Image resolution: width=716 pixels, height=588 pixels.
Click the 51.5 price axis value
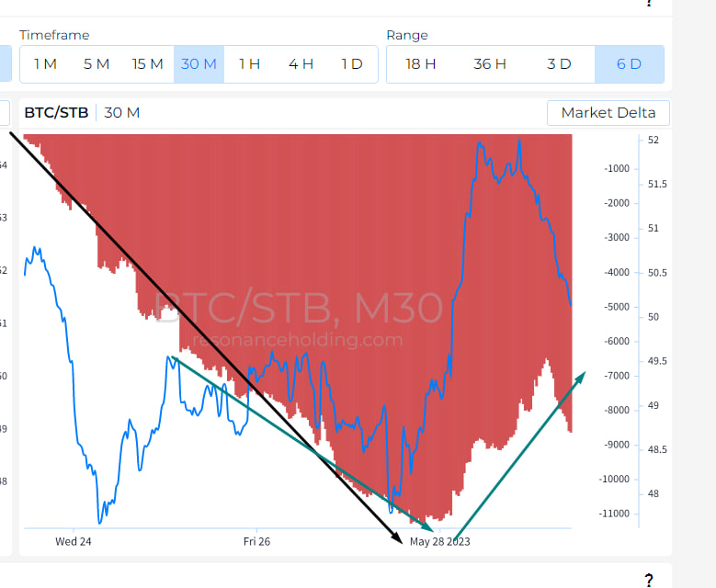tap(657, 184)
